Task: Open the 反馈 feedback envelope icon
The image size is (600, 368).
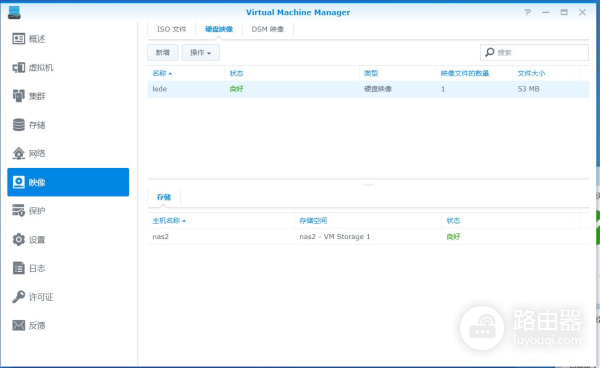Action: tap(18, 326)
